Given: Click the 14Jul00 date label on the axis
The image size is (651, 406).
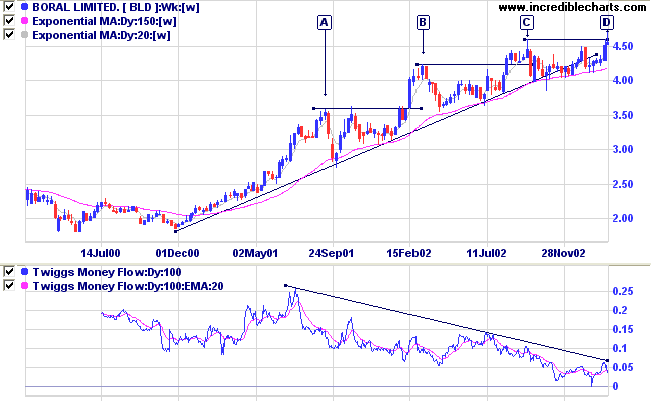Looking at the screenshot, I should [100, 253].
